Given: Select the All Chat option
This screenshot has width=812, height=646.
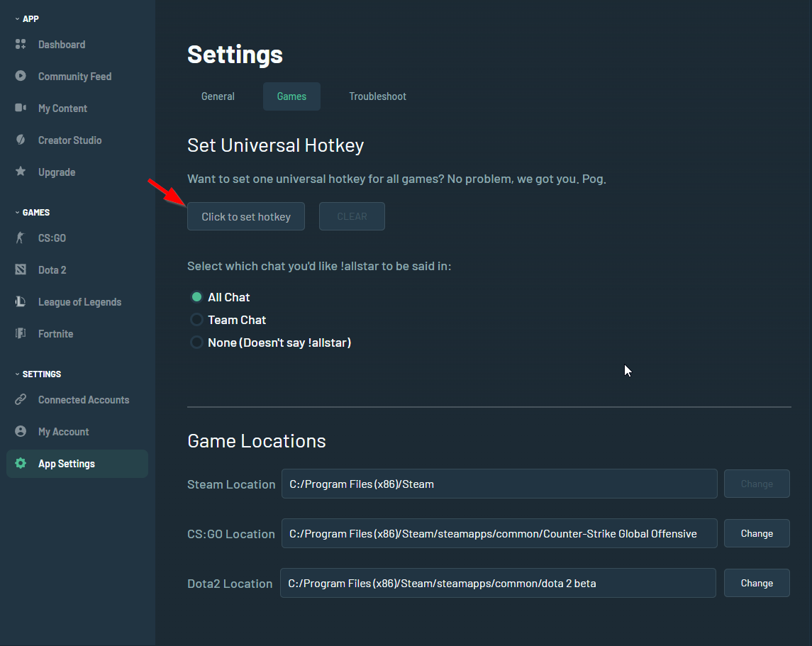Looking at the screenshot, I should [196, 296].
